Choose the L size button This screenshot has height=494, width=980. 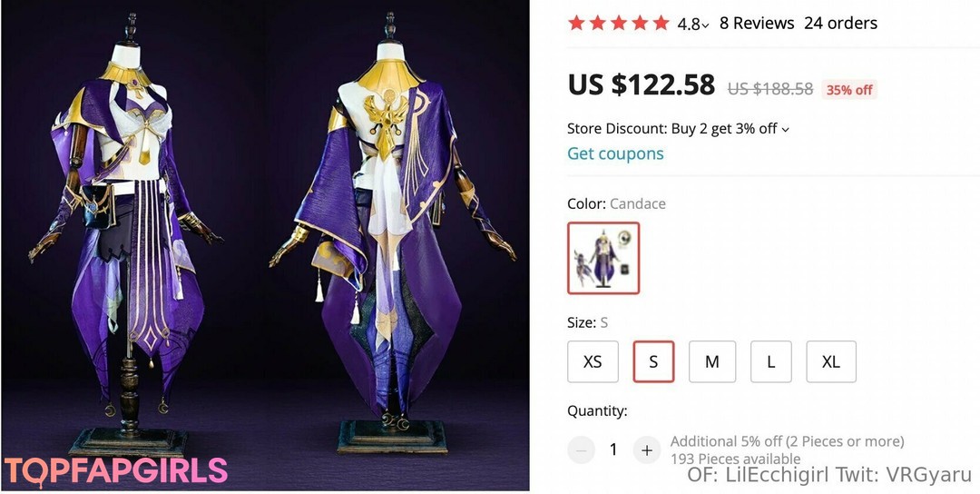[771, 361]
